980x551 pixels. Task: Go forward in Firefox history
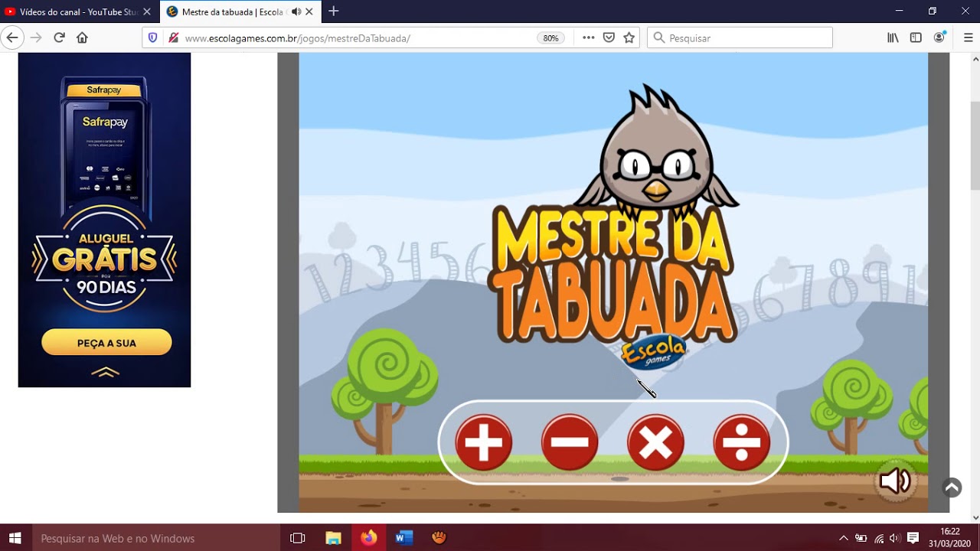(x=35, y=37)
